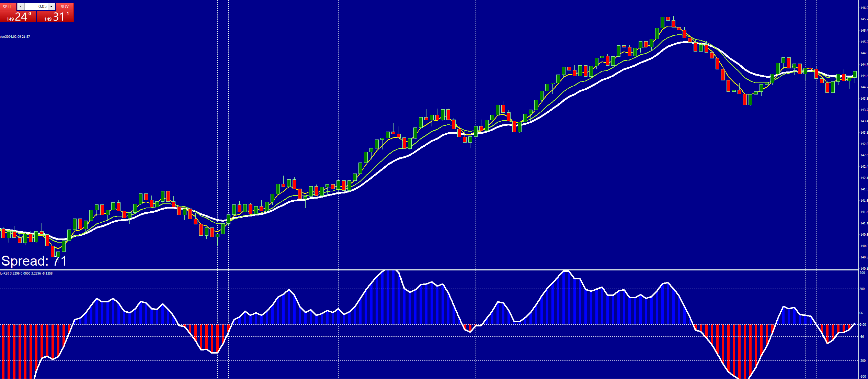Click the dp-RSI indicator values label

(x=26, y=274)
